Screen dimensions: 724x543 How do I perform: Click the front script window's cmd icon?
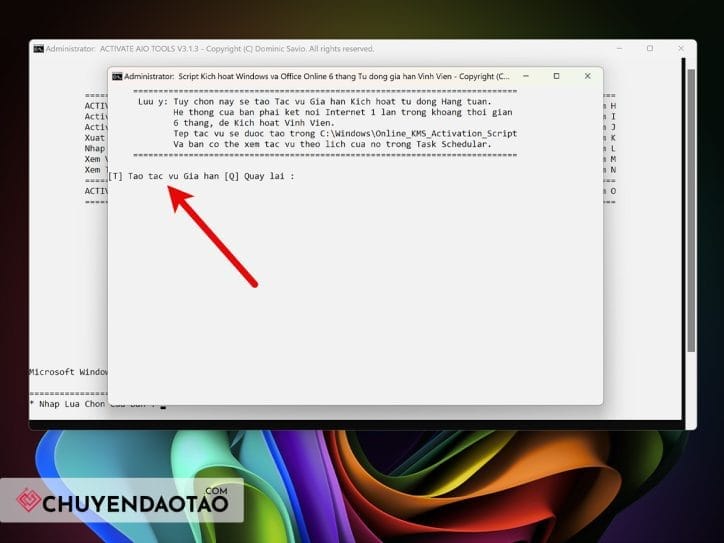[x=117, y=77]
